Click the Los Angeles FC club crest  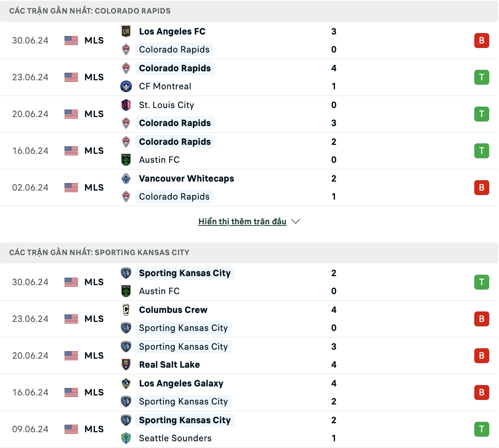(x=126, y=32)
